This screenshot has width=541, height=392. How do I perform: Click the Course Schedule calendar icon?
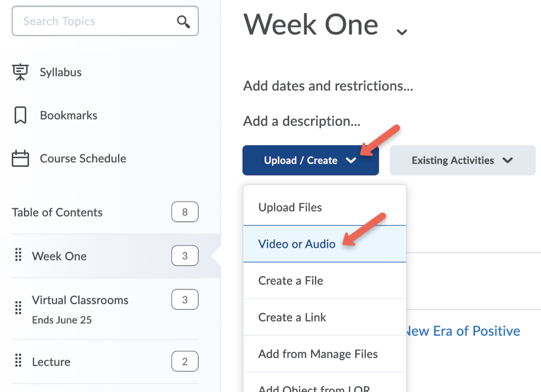pyautogui.click(x=20, y=158)
